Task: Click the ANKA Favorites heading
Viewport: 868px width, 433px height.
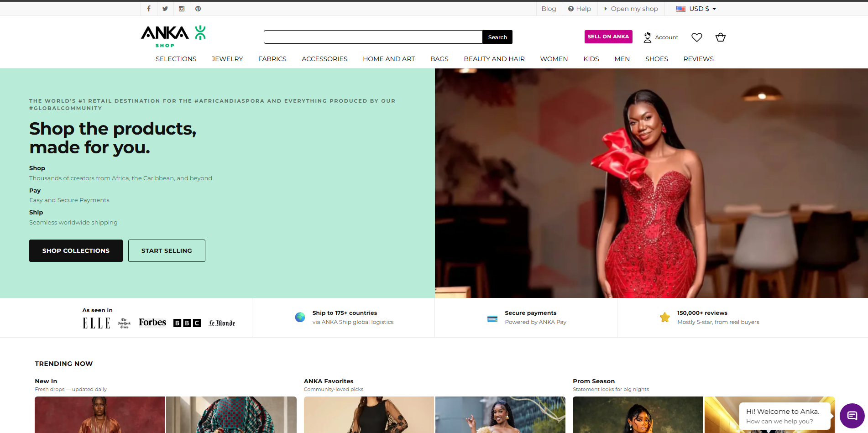Action: pyautogui.click(x=329, y=381)
